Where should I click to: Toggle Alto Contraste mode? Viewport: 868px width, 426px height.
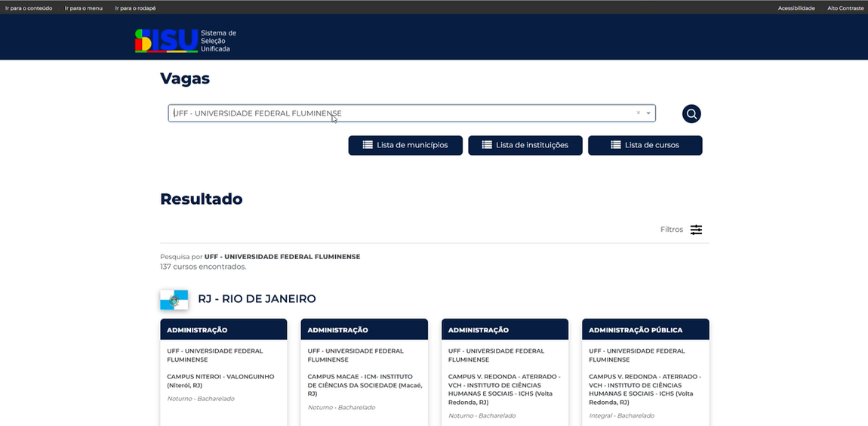click(845, 8)
